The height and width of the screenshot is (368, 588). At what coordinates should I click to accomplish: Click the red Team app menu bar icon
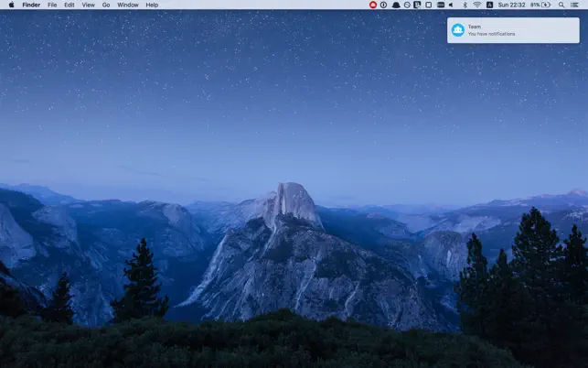pos(373,5)
